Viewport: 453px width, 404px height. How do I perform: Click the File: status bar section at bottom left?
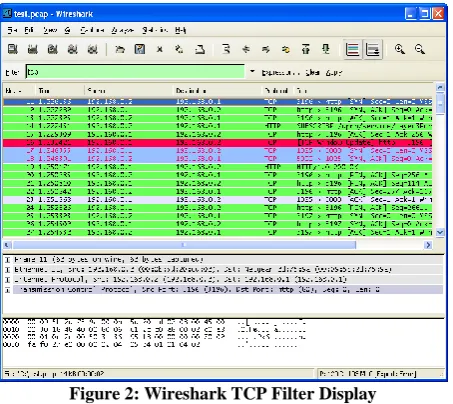[159, 374]
